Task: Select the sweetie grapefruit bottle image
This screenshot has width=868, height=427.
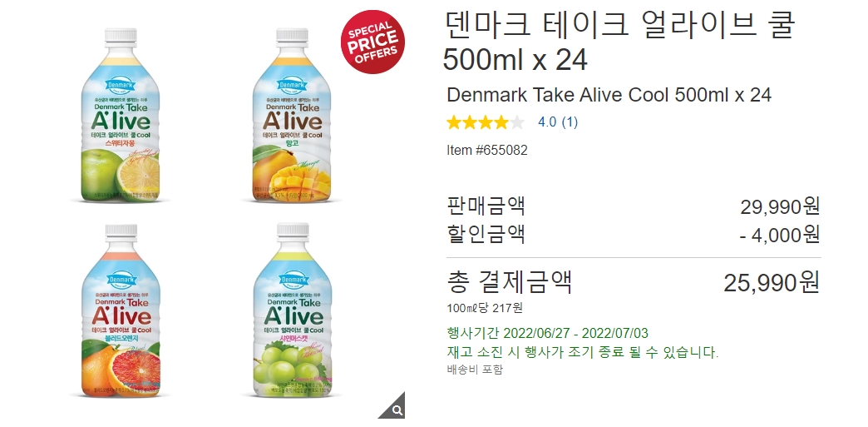Action: point(121,116)
